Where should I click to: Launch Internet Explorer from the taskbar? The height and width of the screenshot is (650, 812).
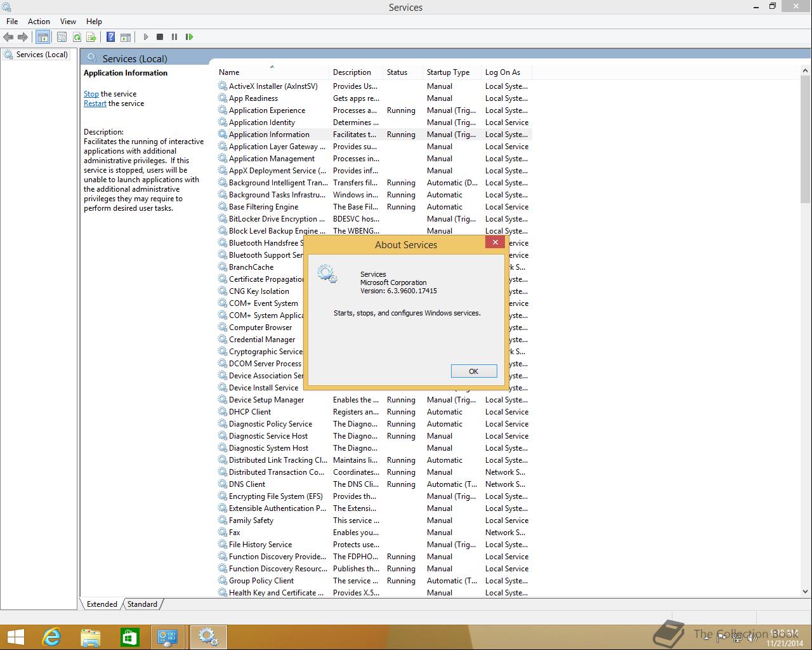pyautogui.click(x=51, y=637)
